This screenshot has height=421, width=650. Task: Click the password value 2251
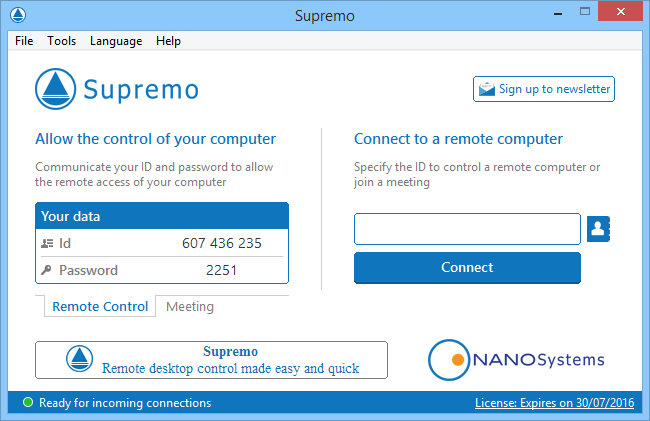click(x=221, y=270)
